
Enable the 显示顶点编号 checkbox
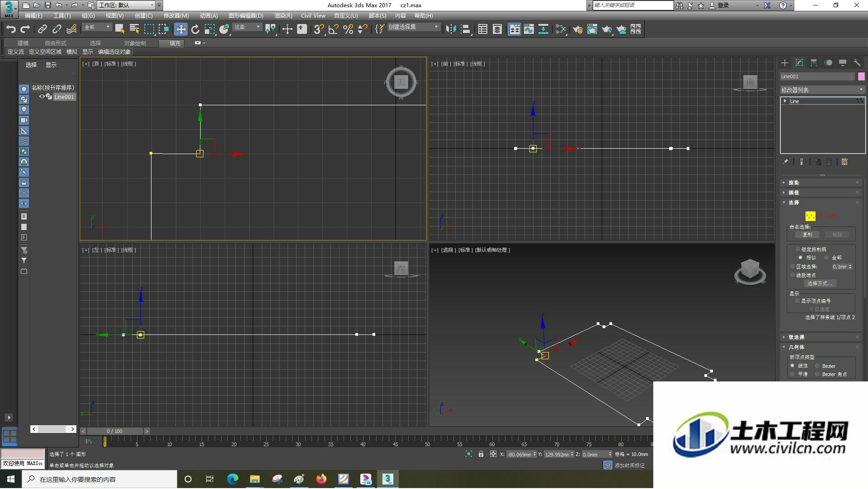pyautogui.click(x=797, y=301)
